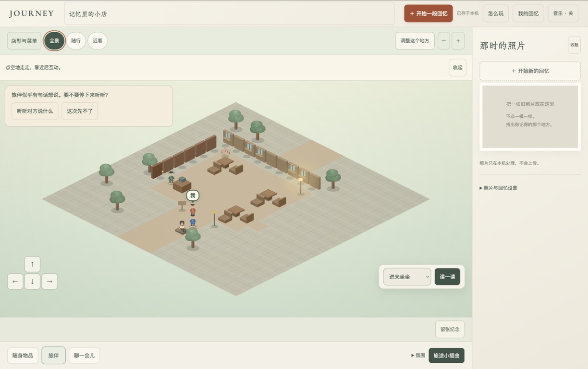Edit the 记忆里的小店 title field
This screenshot has width=588, height=369.
[229, 13]
